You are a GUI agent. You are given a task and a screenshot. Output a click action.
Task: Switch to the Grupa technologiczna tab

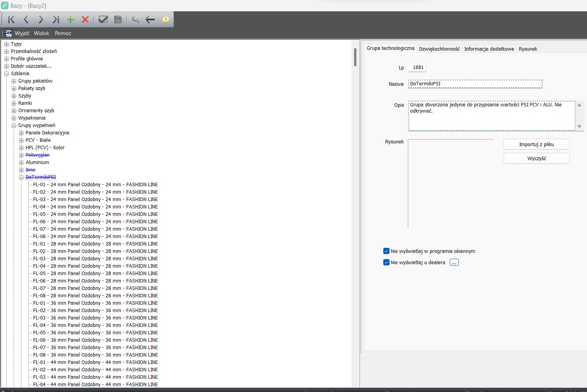(391, 48)
